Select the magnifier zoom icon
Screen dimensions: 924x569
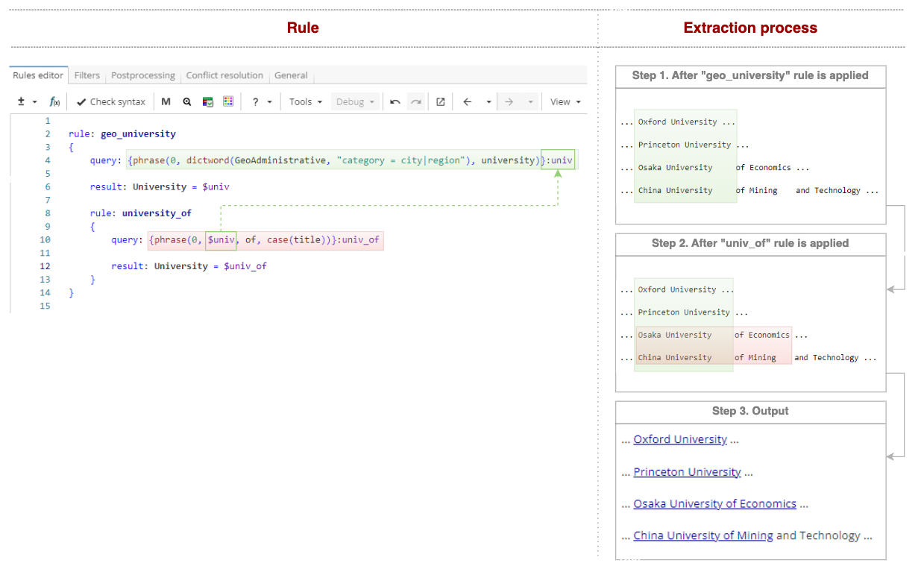pyautogui.click(x=186, y=101)
